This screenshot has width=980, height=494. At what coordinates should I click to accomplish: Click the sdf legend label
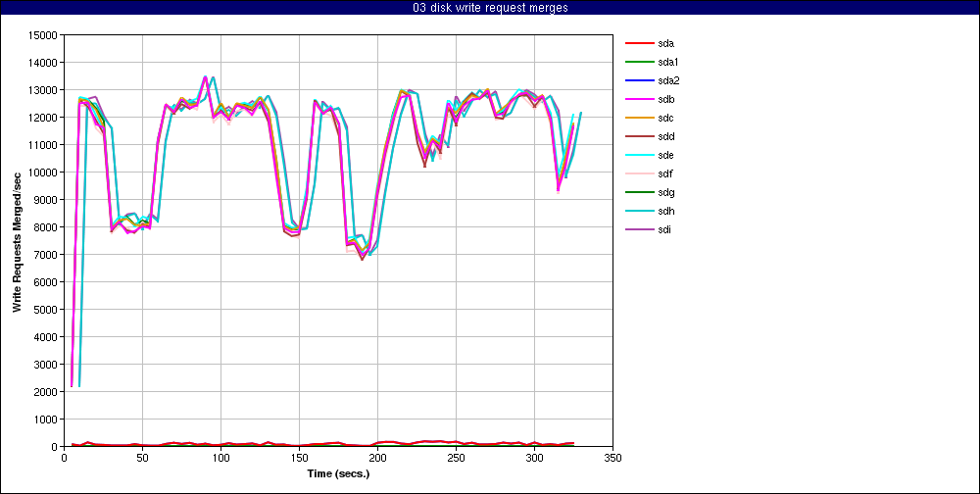(665, 173)
